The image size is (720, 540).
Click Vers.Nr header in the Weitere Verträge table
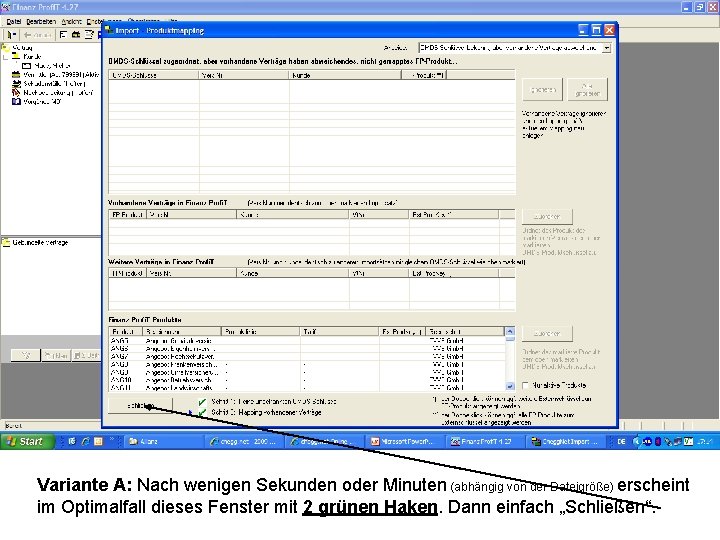tap(191, 273)
